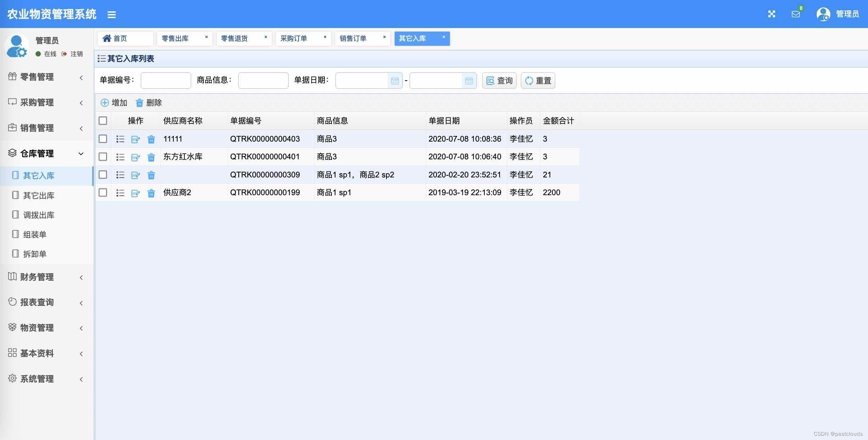This screenshot has width=868, height=440.
Task: Select the 增加 add icon above the table
Action: pos(105,103)
